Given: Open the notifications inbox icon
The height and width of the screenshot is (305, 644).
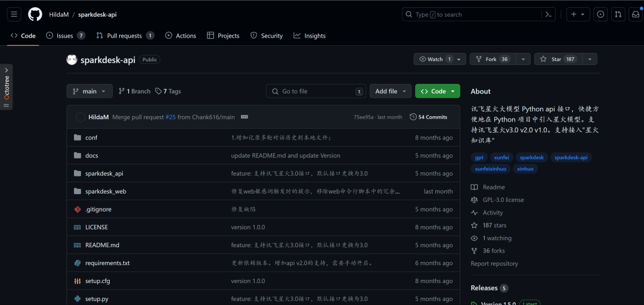Looking at the screenshot, I should (x=636, y=14).
